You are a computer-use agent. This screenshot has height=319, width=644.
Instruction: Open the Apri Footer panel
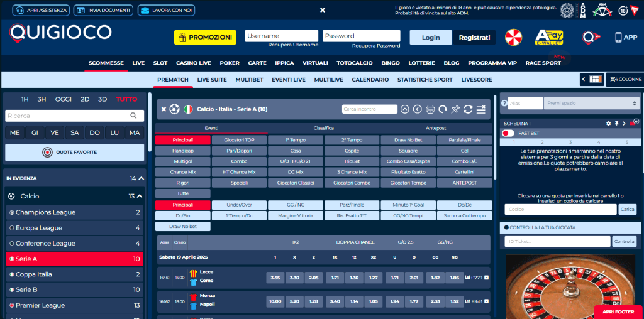(x=618, y=311)
